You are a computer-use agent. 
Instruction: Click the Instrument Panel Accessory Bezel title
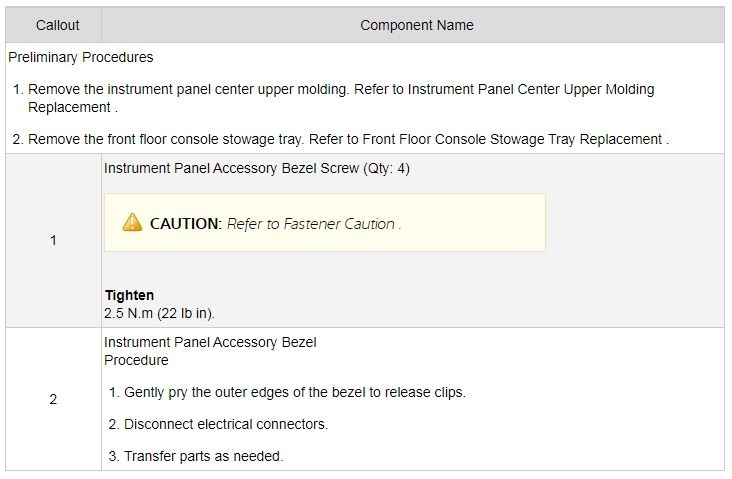pos(210,342)
